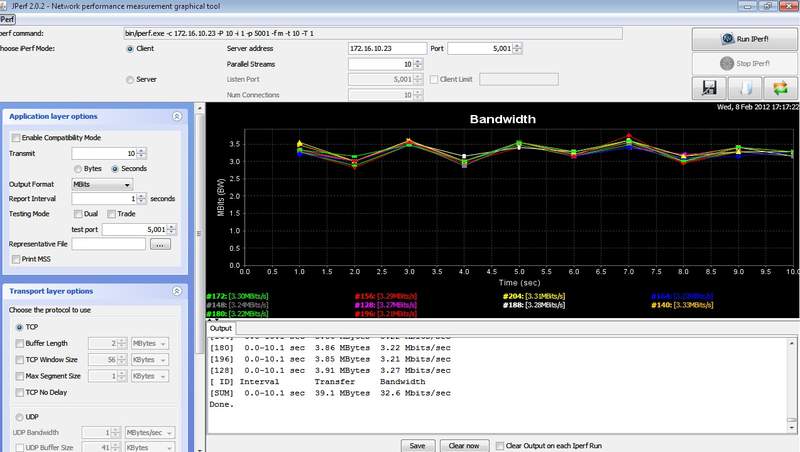Collapse the Transport layer options panel

pyautogui.click(x=177, y=291)
